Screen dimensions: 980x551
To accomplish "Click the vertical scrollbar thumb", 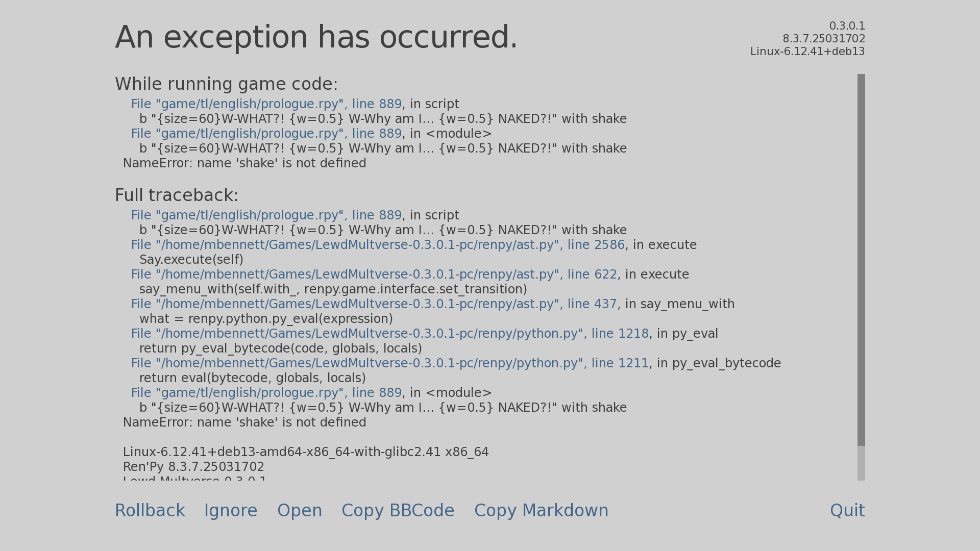I will point(861,260).
